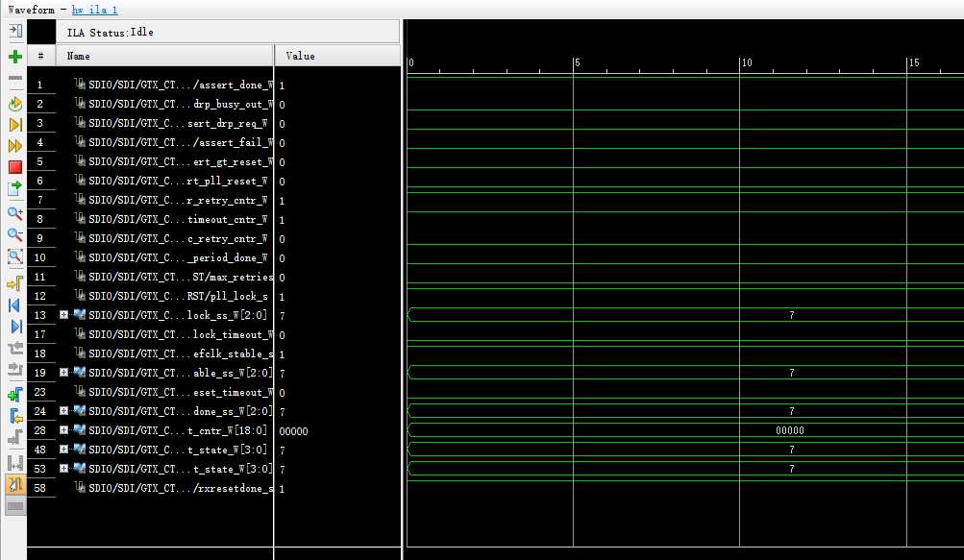Expand the done_ss_W[2:0] bus
The image size is (964, 560).
click(64, 410)
